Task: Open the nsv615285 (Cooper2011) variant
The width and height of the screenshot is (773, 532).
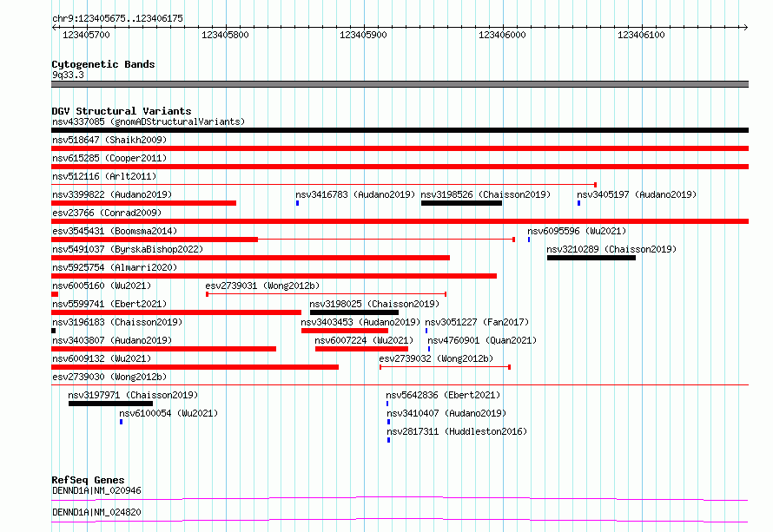Action: tap(109, 158)
